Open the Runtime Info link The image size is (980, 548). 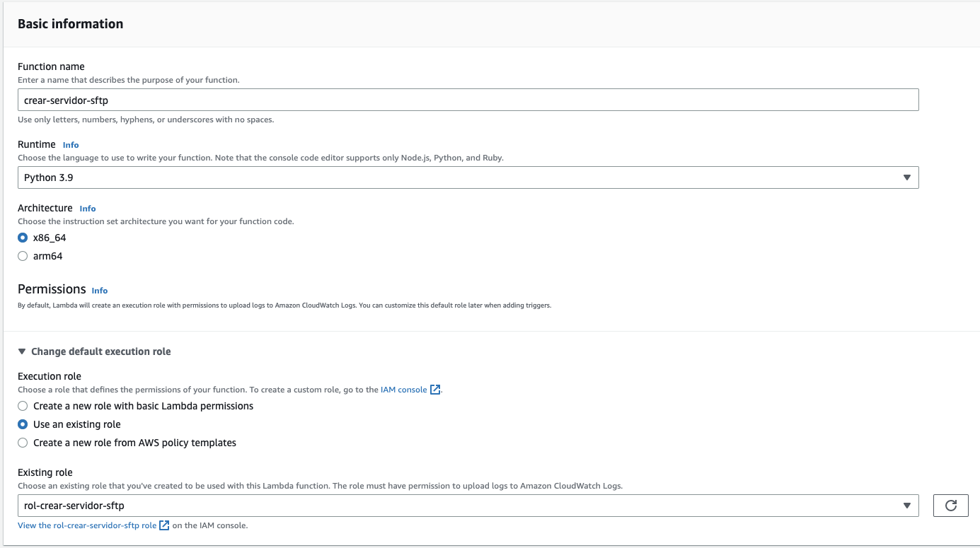[71, 145]
